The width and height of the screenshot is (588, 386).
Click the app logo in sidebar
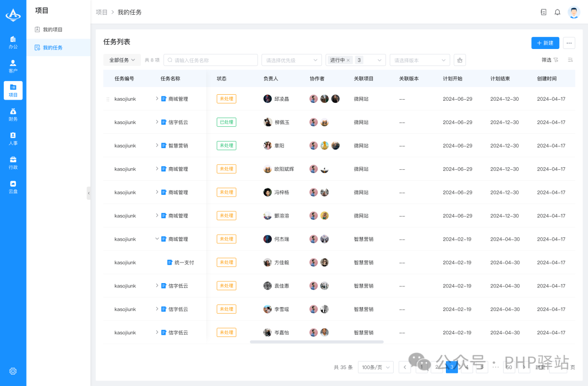point(13,15)
